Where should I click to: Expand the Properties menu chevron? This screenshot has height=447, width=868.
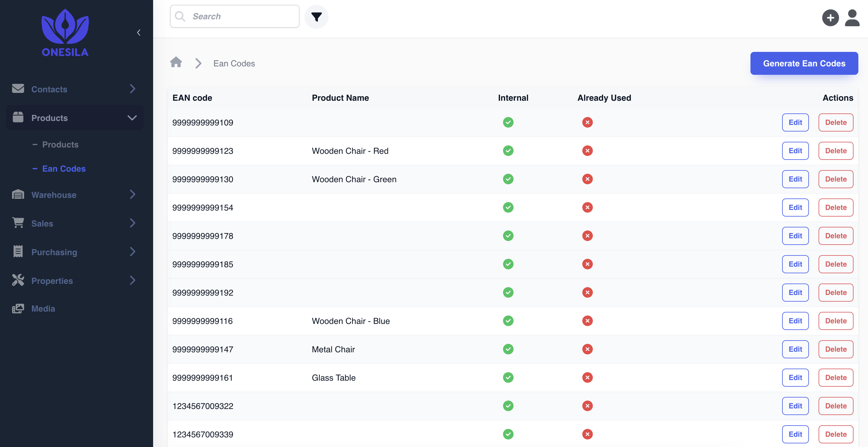coord(132,280)
